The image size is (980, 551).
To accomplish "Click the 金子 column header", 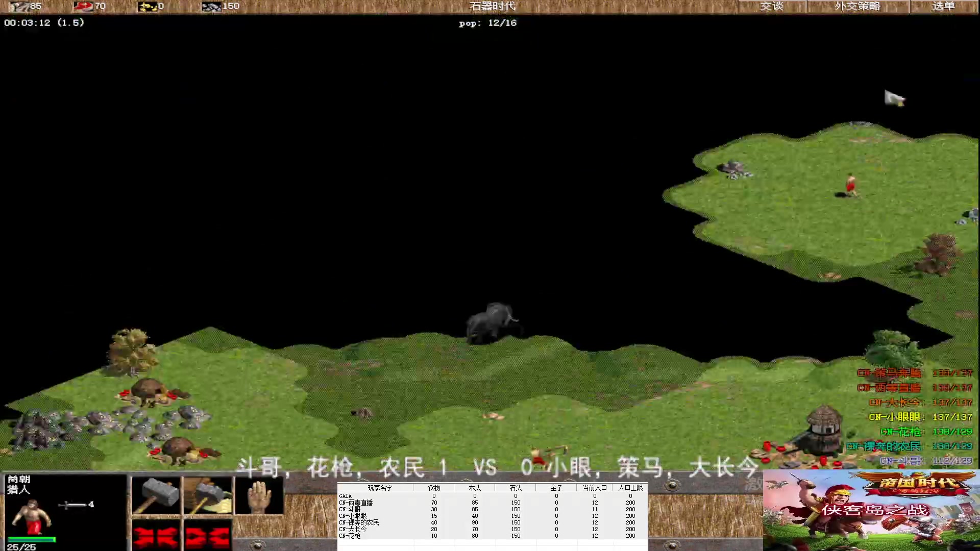I will coord(556,488).
